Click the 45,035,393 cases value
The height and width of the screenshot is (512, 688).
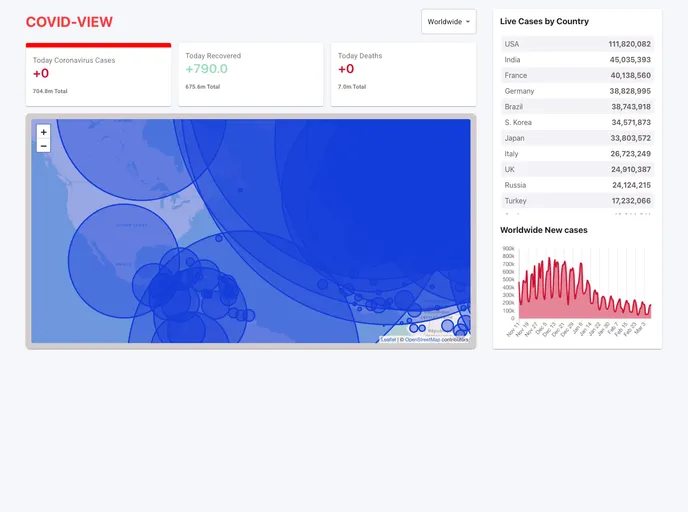pos(630,60)
